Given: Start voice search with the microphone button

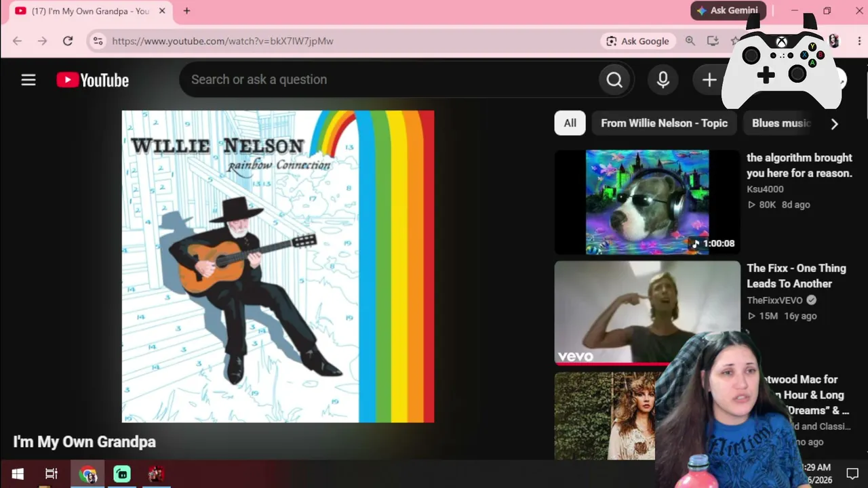Looking at the screenshot, I should [x=663, y=80].
